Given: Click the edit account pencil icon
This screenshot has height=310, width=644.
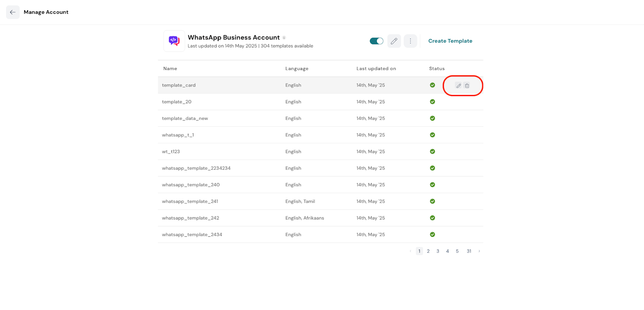Looking at the screenshot, I should pyautogui.click(x=394, y=41).
